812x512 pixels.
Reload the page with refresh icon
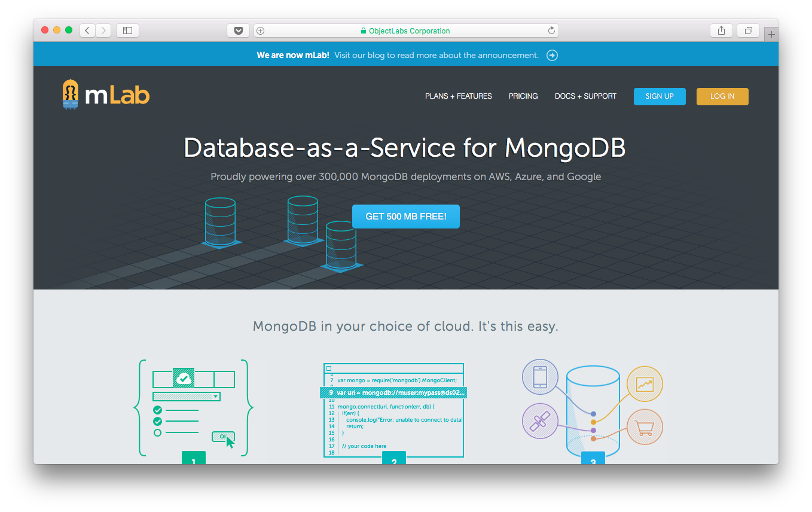click(551, 31)
